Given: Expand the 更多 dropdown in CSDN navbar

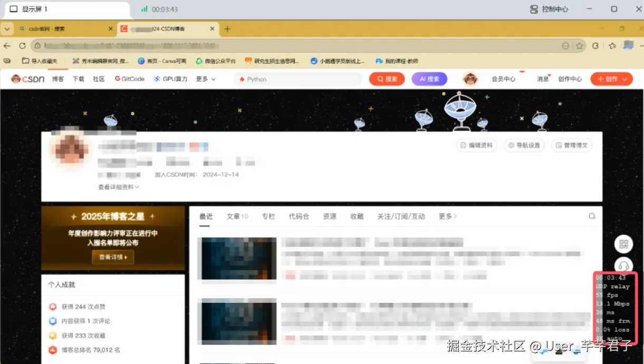Looking at the screenshot, I should (206, 79).
